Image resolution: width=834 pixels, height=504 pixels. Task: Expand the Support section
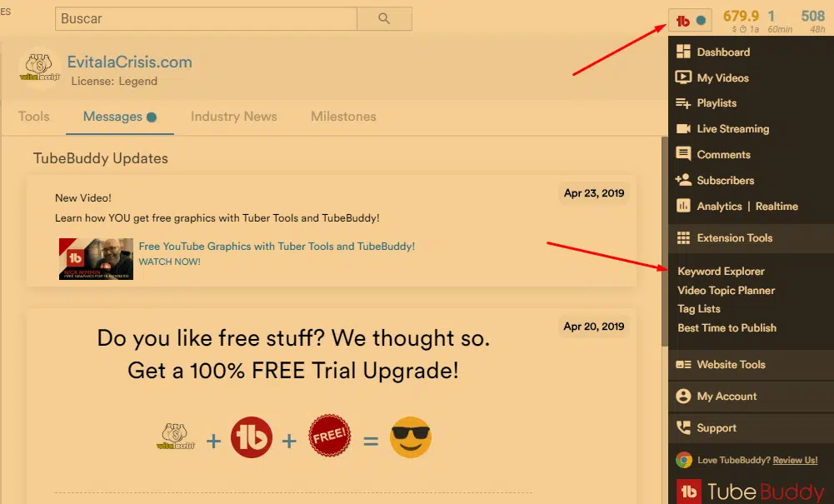(x=751, y=428)
